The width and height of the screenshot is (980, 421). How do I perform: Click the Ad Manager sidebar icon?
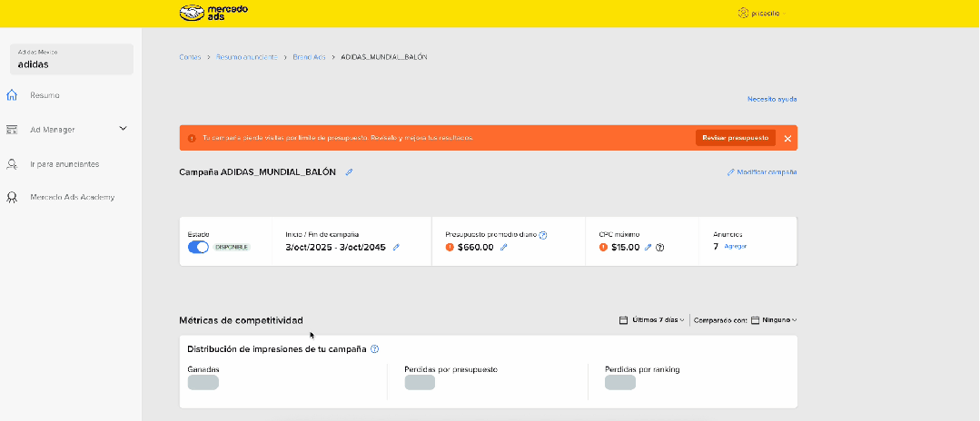click(11, 130)
